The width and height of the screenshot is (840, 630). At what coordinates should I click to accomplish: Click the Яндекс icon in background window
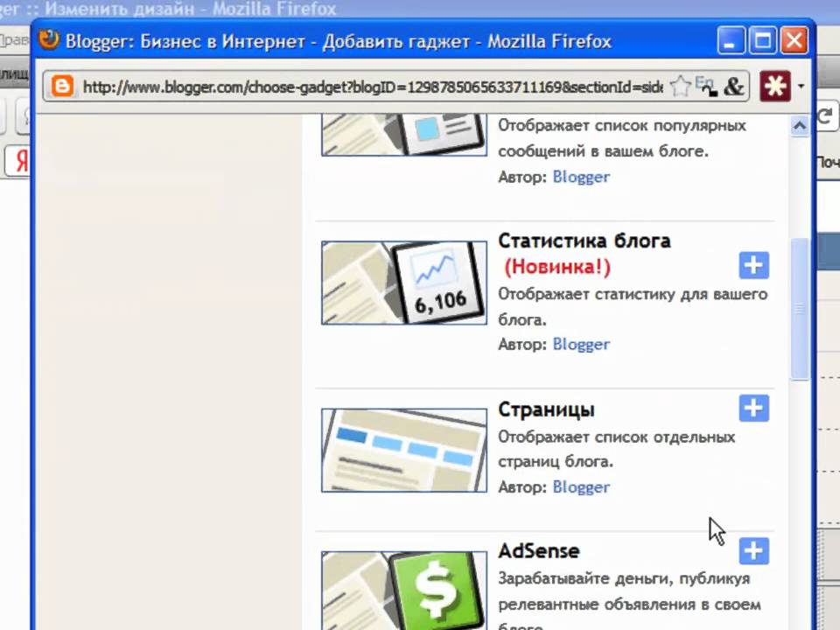[20, 161]
